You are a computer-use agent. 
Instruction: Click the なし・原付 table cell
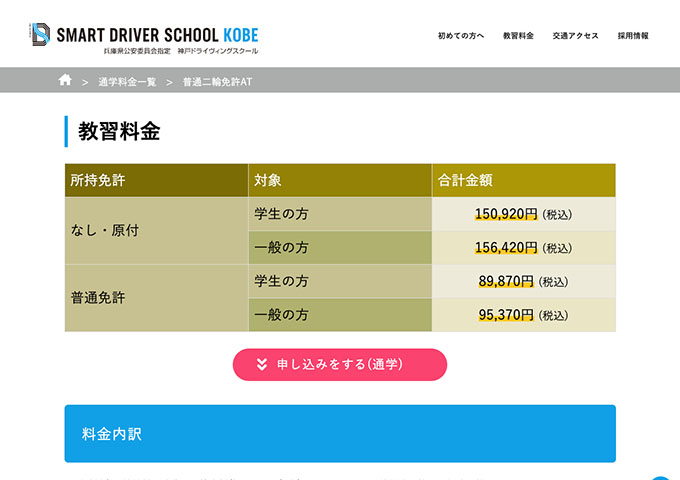pyautogui.click(x=157, y=231)
